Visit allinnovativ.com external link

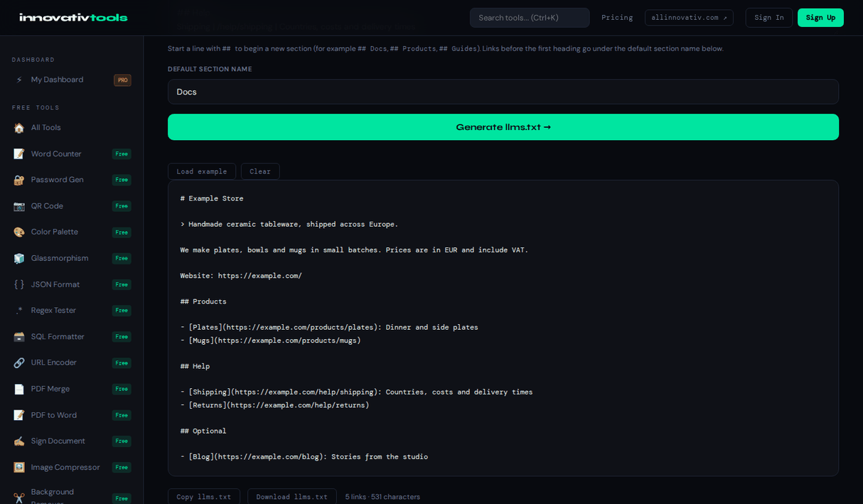coord(690,18)
